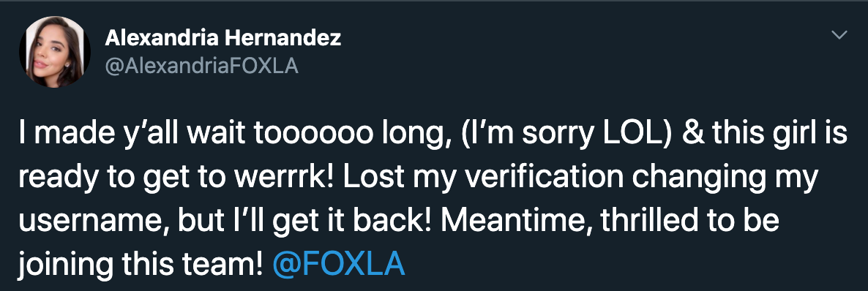Click the phrase 'joining this team!'
Viewport: 868px width, 291px height.
(141, 265)
